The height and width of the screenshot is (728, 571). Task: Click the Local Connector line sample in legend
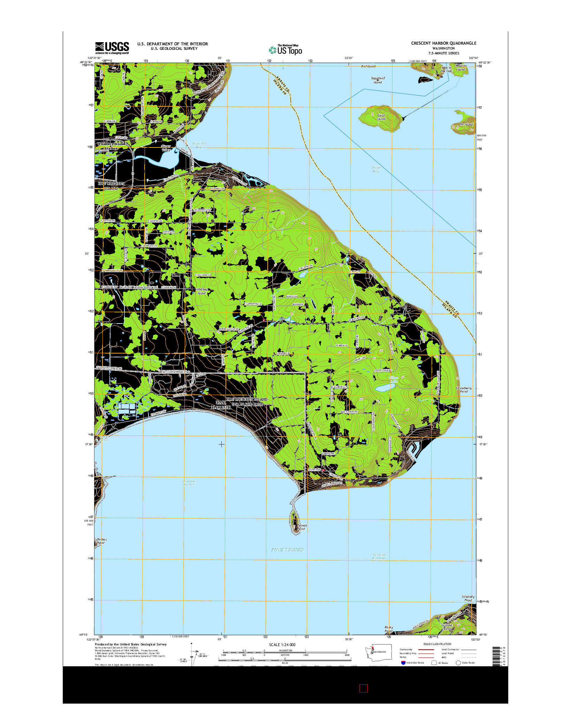click(x=469, y=650)
